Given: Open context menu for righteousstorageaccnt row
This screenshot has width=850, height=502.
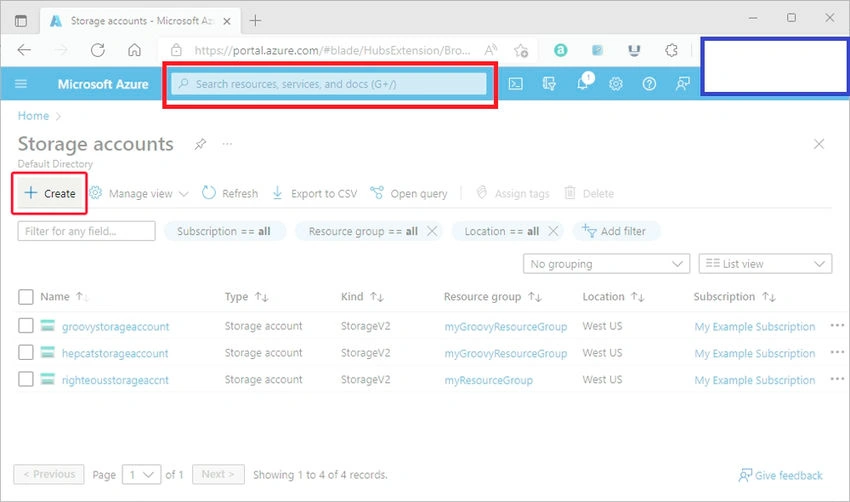Looking at the screenshot, I should (837, 378).
